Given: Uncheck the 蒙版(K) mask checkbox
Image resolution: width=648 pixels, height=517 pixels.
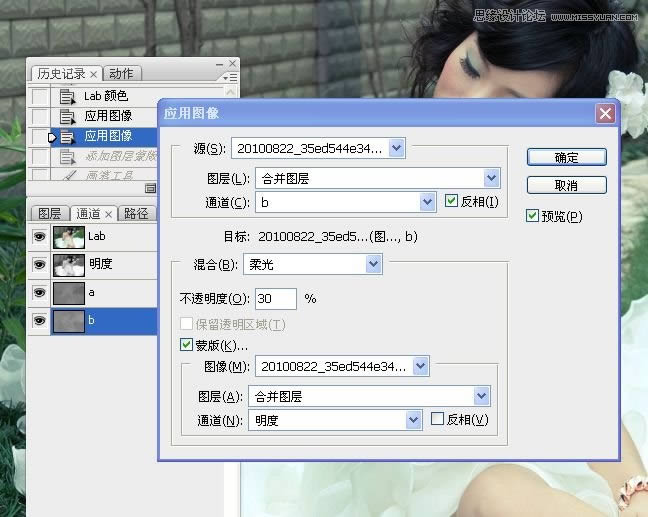Looking at the screenshot, I should [186, 345].
